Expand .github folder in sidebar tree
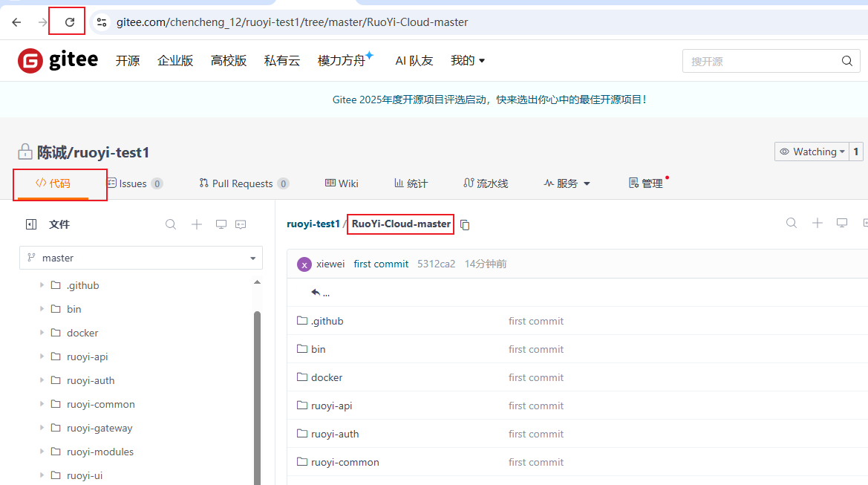Image resolution: width=868 pixels, height=485 pixels. click(x=42, y=285)
